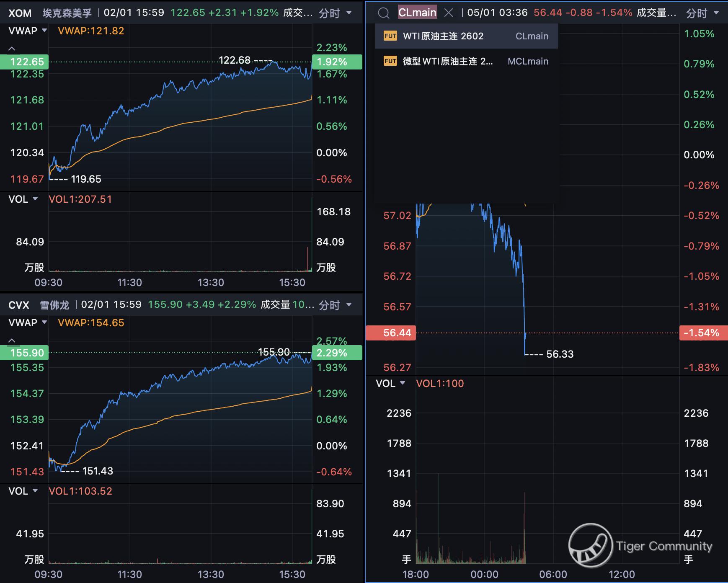Click the 11:30 time label on XOM axis
728x583 pixels.
[x=129, y=283]
